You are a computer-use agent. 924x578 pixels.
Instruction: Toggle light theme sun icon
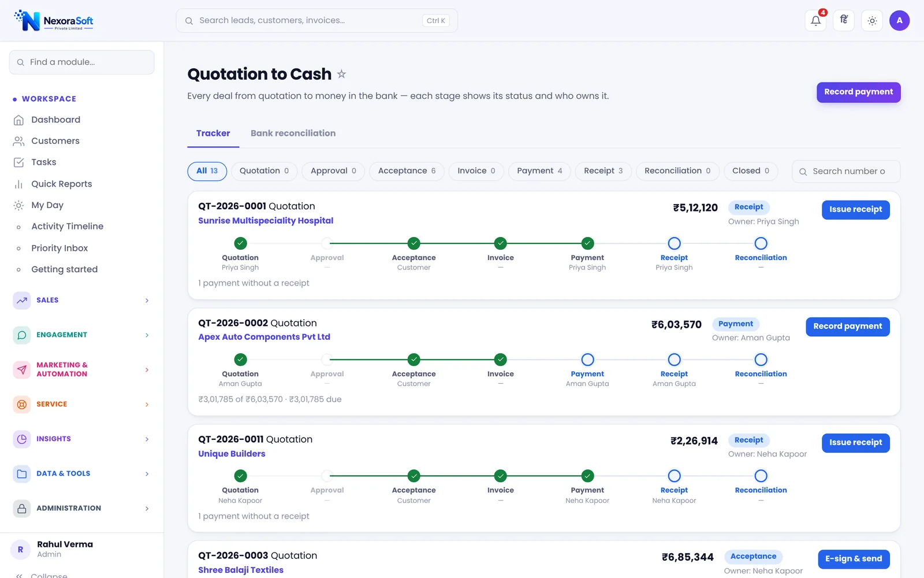click(x=872, y=21)
